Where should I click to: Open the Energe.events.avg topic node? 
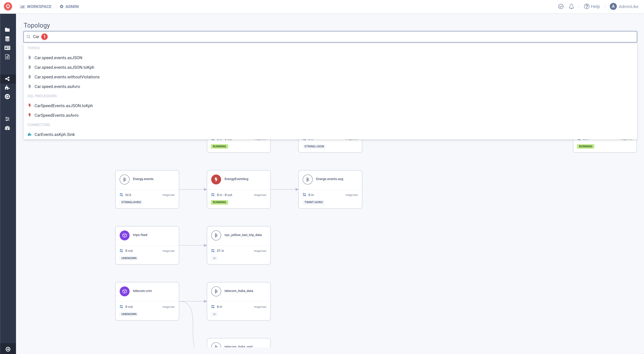pos(330,189)
